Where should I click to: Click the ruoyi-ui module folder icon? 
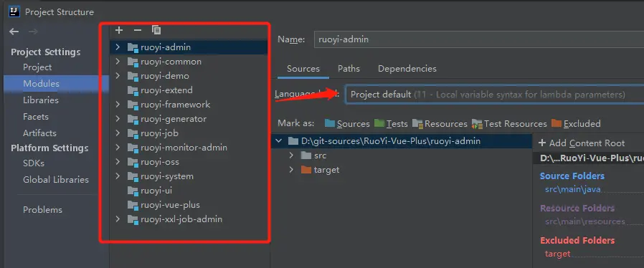[133, 191]
